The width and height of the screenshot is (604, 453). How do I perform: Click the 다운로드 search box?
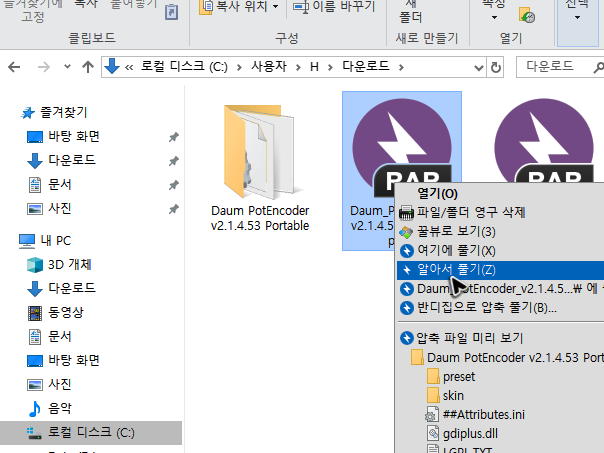560,67
